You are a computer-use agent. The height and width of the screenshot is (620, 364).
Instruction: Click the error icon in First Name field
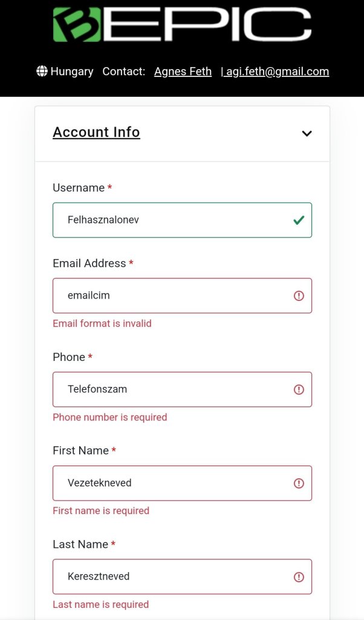[299, 483]
